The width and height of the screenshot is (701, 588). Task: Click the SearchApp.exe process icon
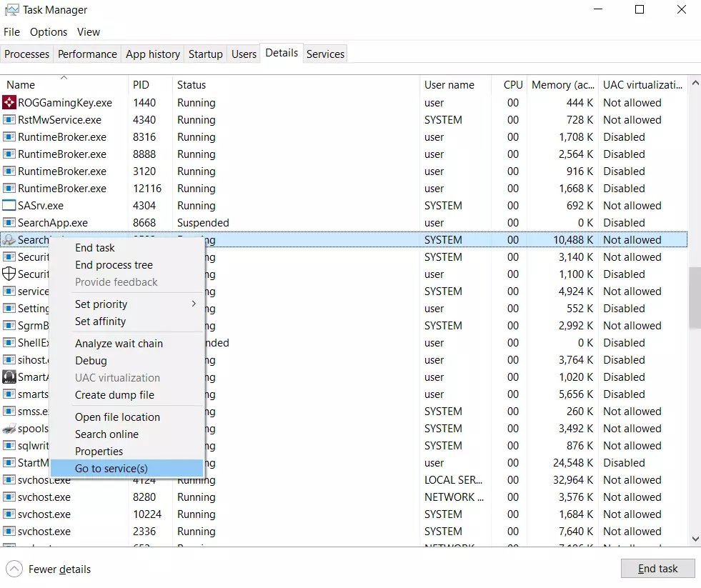click(x=9, y=223)
